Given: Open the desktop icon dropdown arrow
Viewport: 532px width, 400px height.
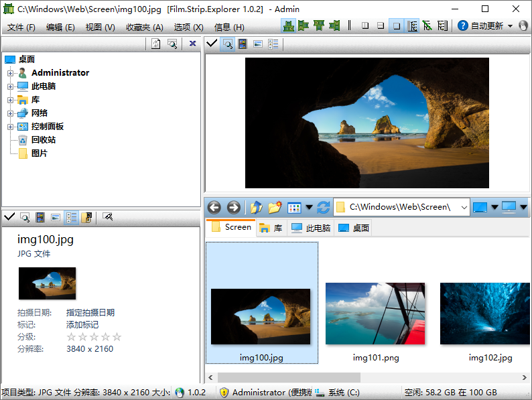Looking at the screenshot, I should [x=494, y=207].
